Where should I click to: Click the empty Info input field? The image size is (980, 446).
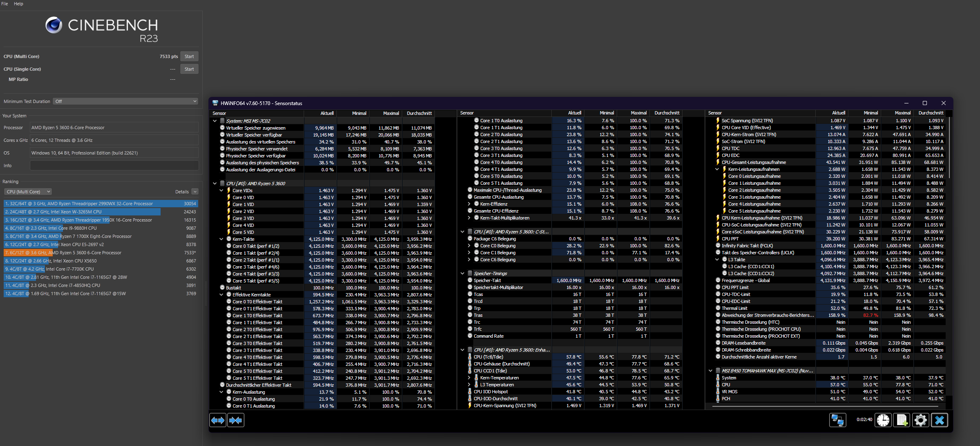[114, 166]
